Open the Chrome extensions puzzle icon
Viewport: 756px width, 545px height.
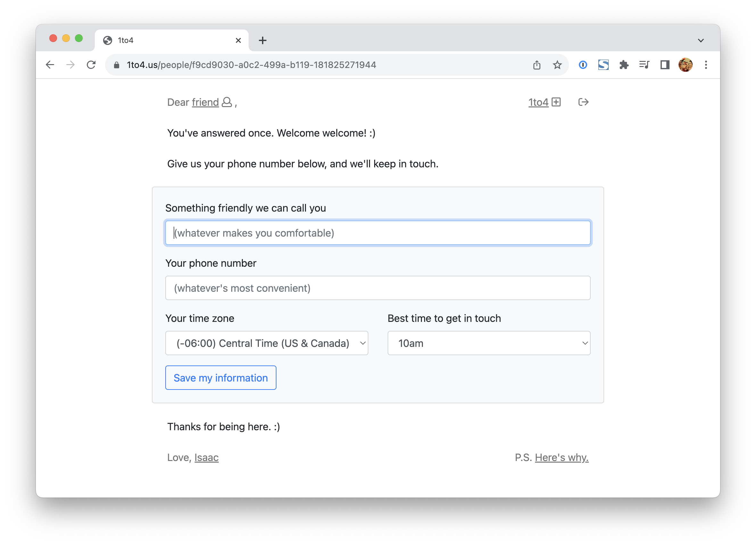[x=624, y=65]
